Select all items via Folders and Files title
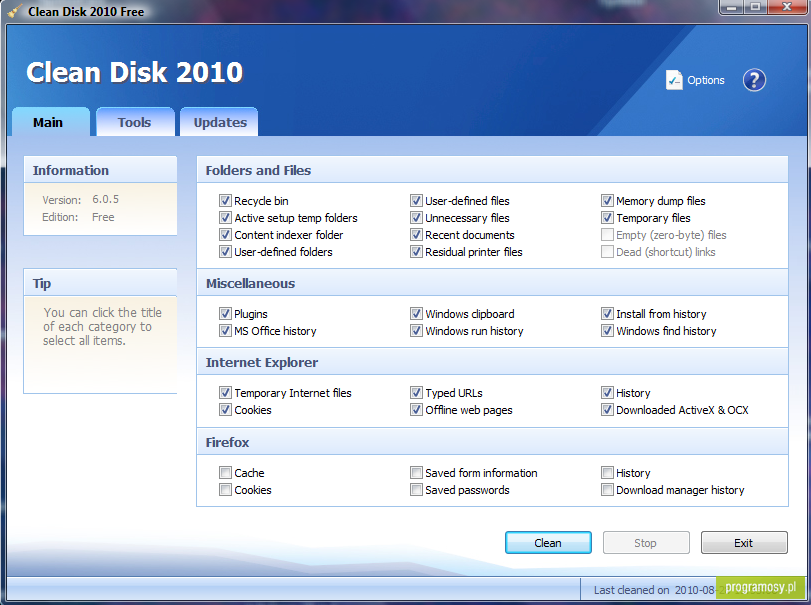 click(258, 170)
